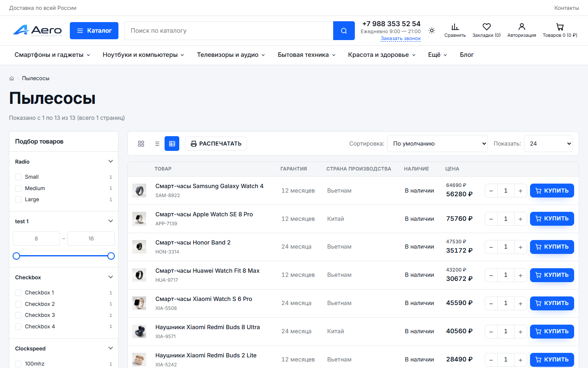
Task: Focus the Поиск по каталогу search field
Action: pyautogui.click(x=229, y=31)
